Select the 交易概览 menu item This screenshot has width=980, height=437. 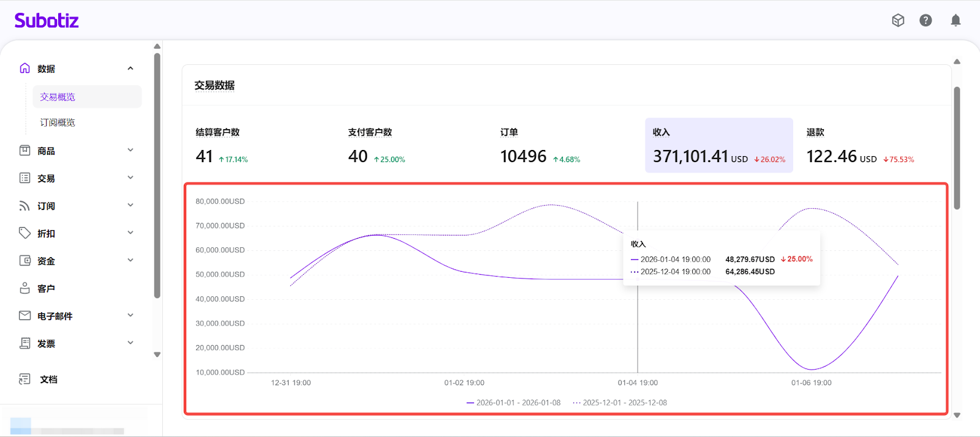[x=58, y=97]
